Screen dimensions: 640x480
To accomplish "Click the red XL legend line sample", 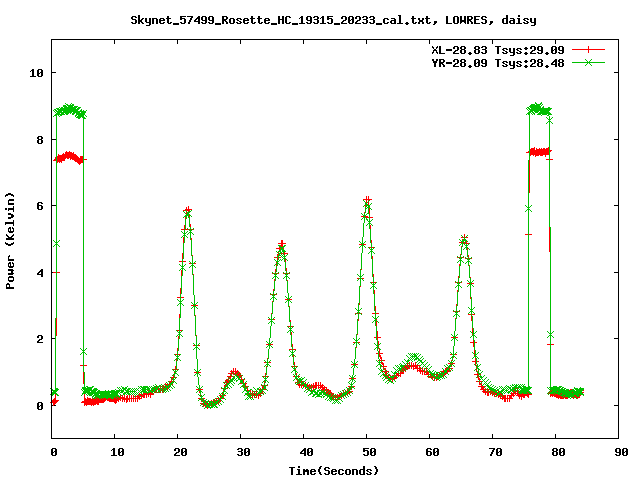I will click(x=588, y=49).
